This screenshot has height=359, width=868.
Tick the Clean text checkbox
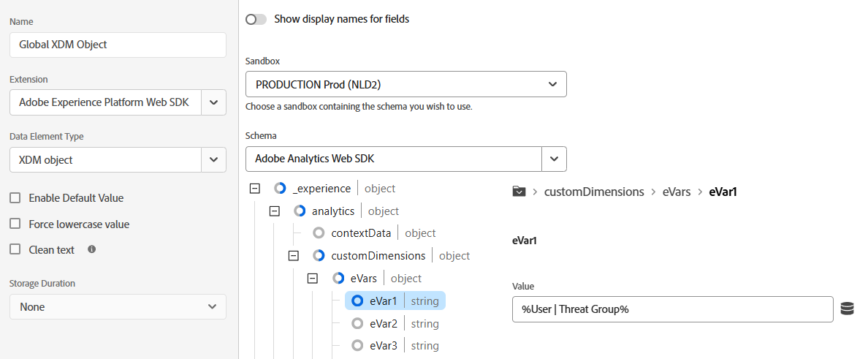click(15, 249)
